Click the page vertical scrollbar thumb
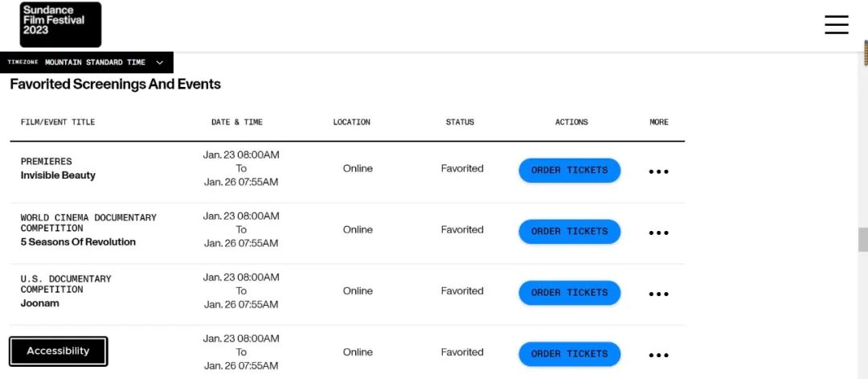Viewport: 868px width, 379px height. pyautogui.click(x=862, y=240)
